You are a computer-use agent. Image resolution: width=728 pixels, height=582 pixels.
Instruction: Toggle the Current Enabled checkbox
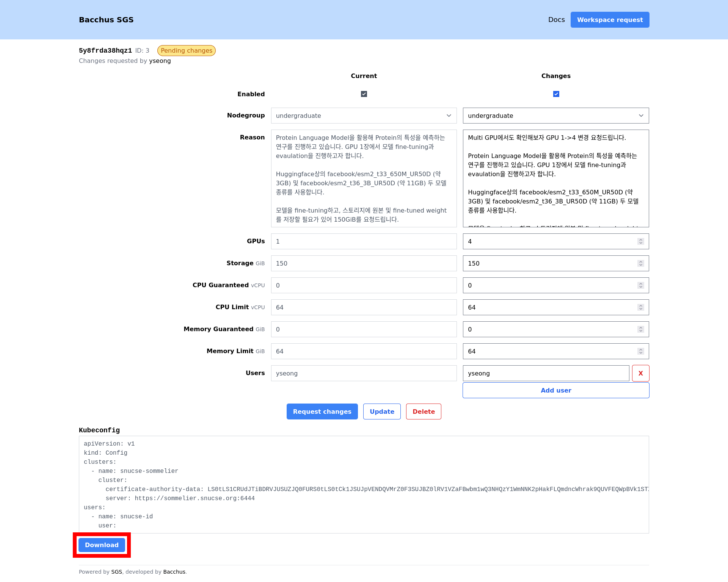click(364, 94)
